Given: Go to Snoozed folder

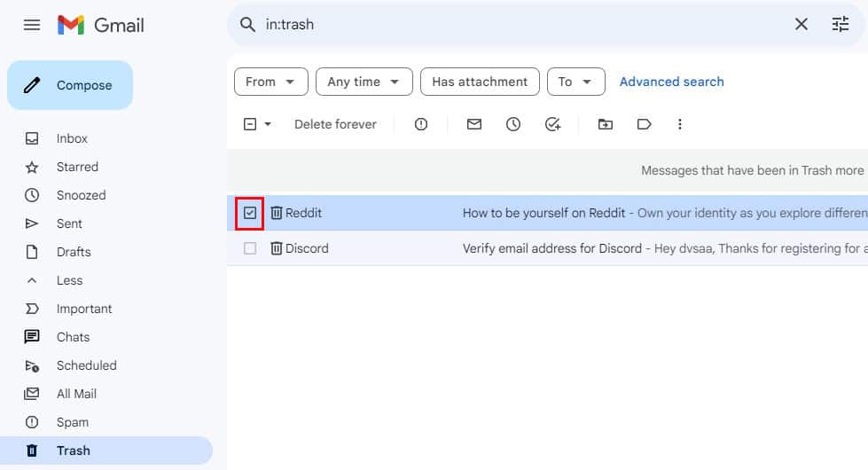Looking at the screenshot, I should tap(81, 195).
